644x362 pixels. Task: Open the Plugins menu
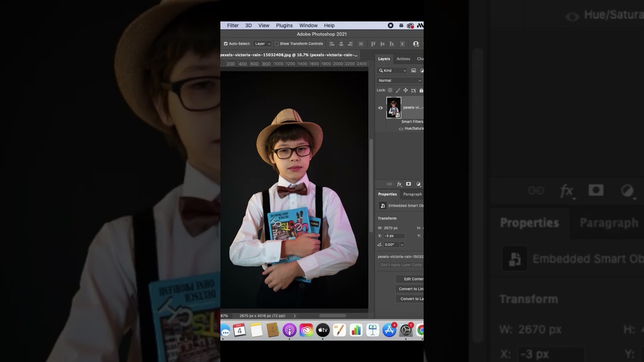click(x=284, y=26)
